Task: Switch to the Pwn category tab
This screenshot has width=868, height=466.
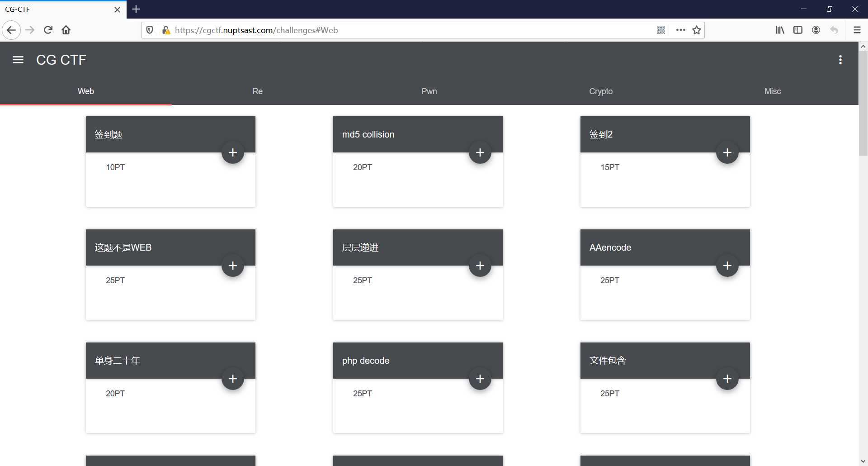Action: [429, 91]
